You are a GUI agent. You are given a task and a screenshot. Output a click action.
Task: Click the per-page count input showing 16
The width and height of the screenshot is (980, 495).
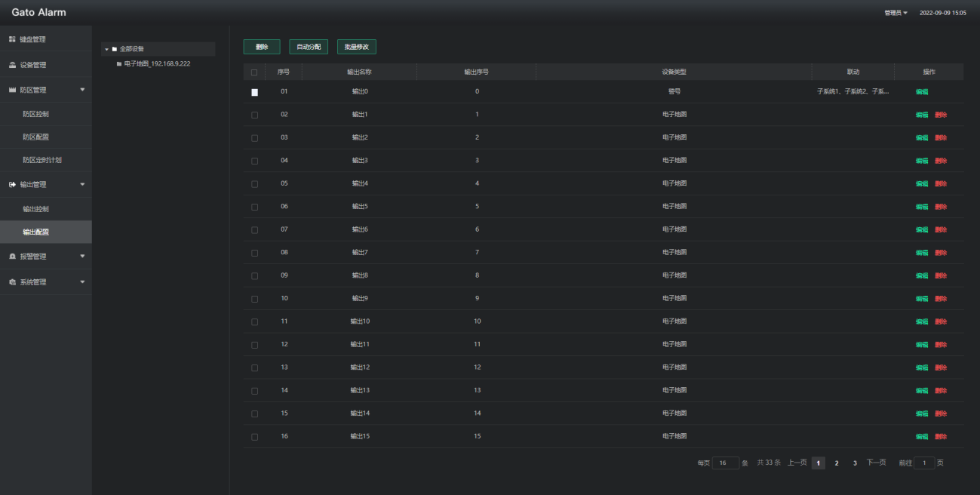click(x=725, y=463)
